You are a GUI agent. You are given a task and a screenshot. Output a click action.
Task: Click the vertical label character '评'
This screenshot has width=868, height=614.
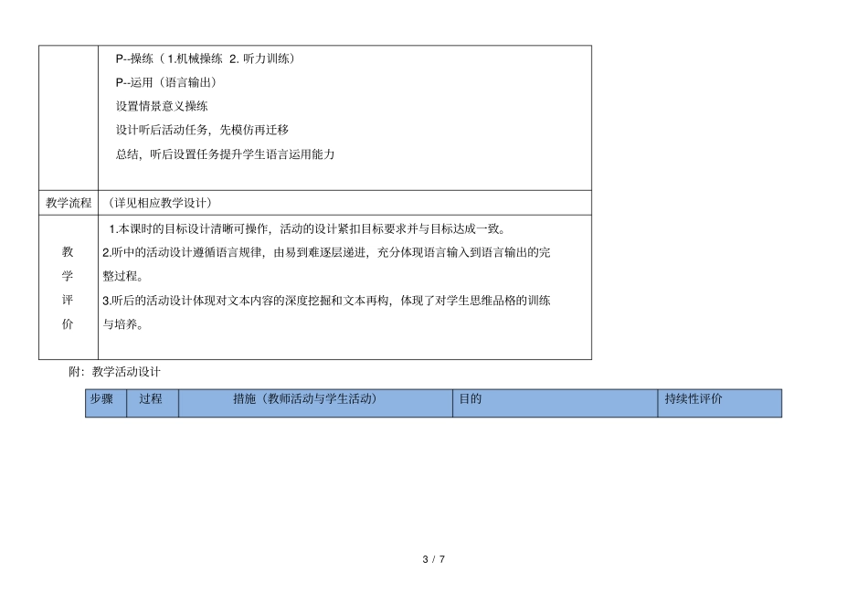(68, 301)
